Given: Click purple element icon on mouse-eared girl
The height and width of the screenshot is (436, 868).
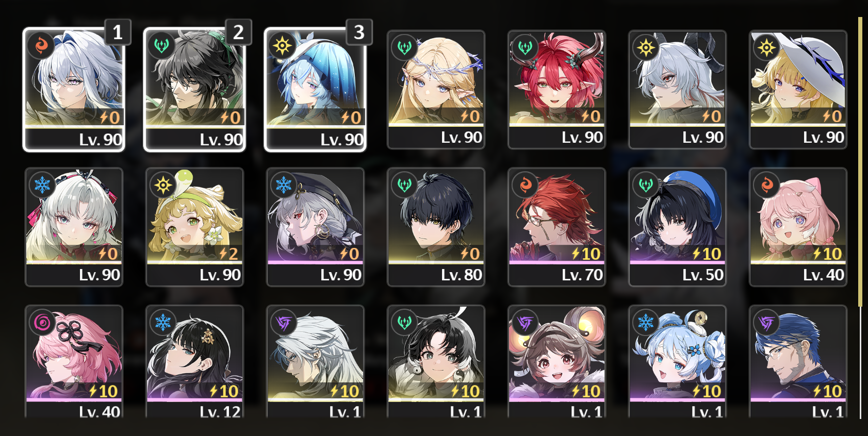Looking at the screenshot, I should click(525, 323).
